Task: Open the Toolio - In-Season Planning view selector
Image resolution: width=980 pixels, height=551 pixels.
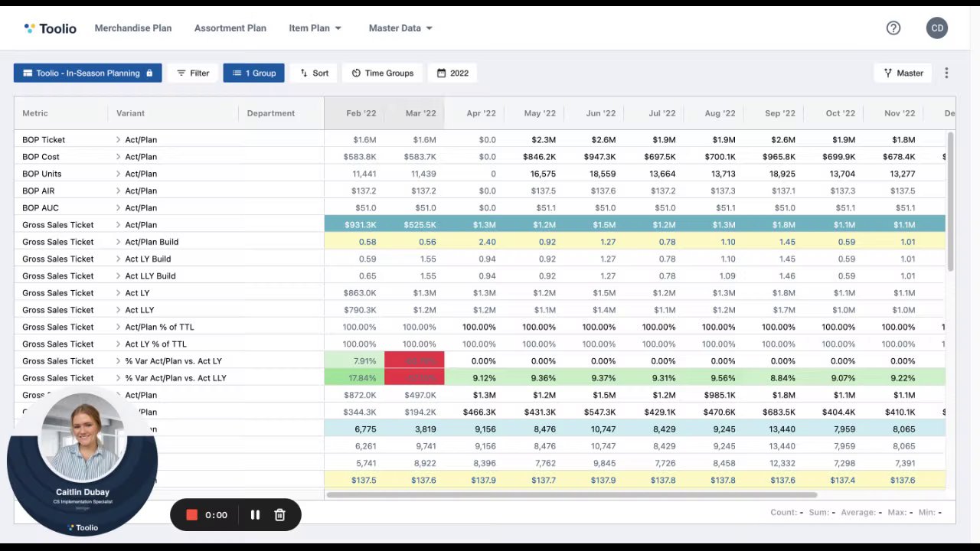Action: [88, 73]
